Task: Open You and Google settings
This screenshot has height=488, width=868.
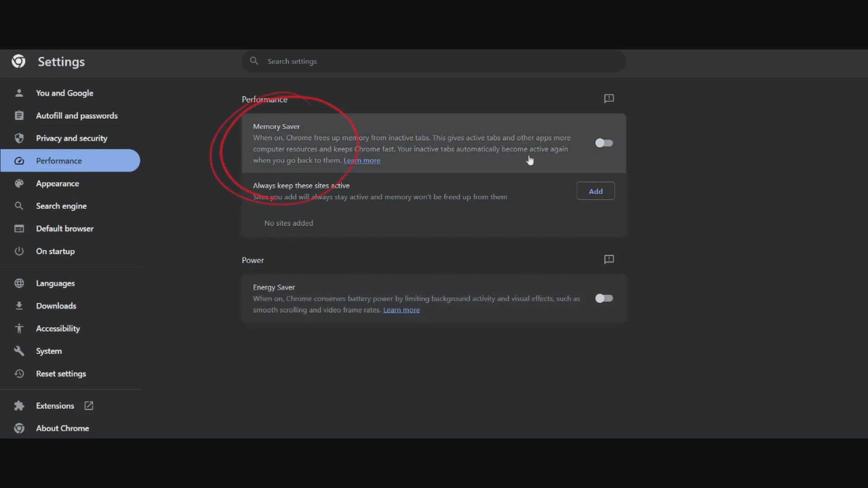Action: tap(71, 93)
